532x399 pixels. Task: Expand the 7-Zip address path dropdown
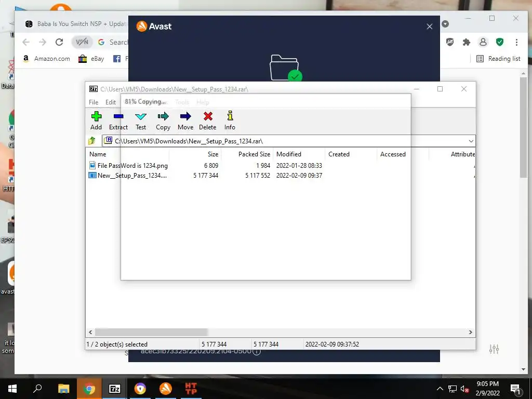471,141
